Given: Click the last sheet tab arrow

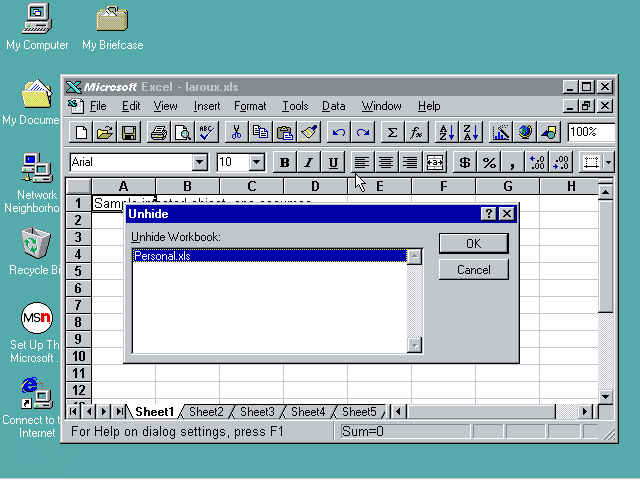Looking at the screenshot, I should coord(120,411).
